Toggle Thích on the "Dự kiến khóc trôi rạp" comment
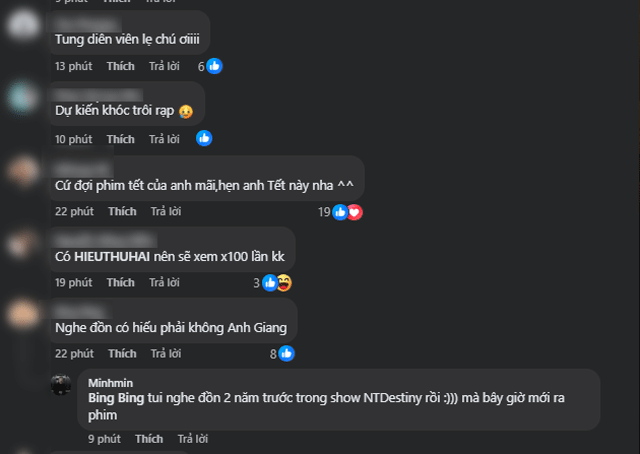Viewport: 640px width, 454px height. (x=120, y=139)
